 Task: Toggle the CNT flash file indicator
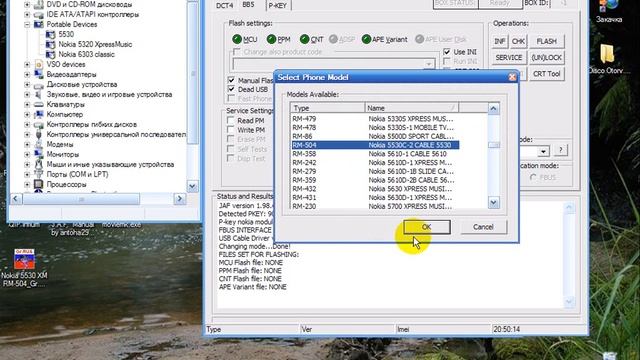click(x=304, y=39)
